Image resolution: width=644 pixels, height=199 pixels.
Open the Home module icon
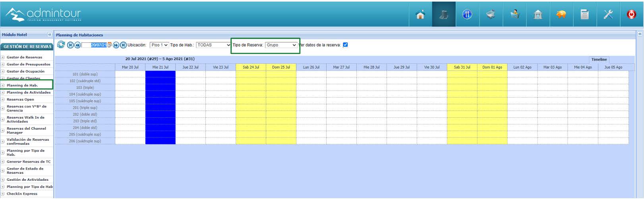pos(420,15)
